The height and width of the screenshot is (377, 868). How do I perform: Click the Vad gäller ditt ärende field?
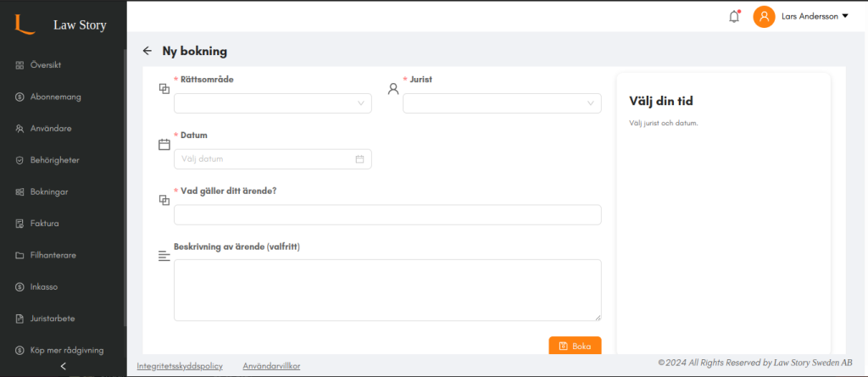point(387,215)
